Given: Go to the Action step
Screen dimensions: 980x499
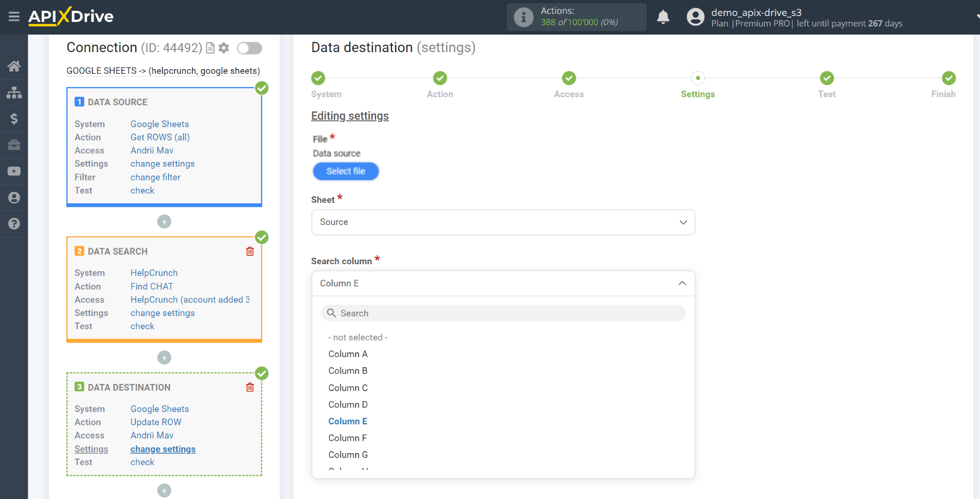Looking at the screenshot, I should pyautogui.click(x=440, y=78).
